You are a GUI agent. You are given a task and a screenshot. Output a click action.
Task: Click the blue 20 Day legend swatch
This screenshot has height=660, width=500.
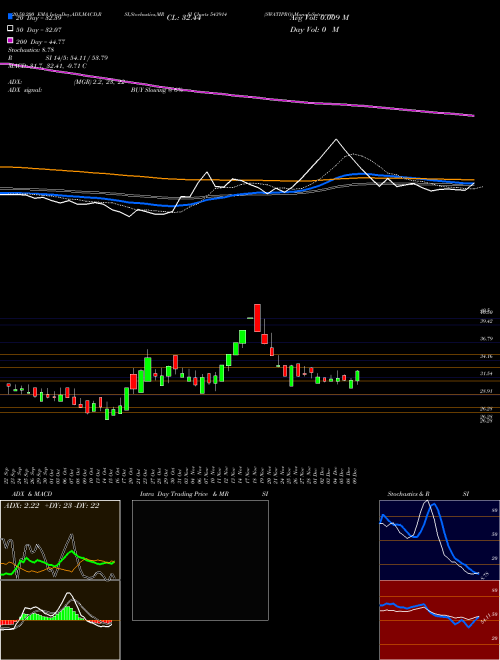tap(10, 17)
